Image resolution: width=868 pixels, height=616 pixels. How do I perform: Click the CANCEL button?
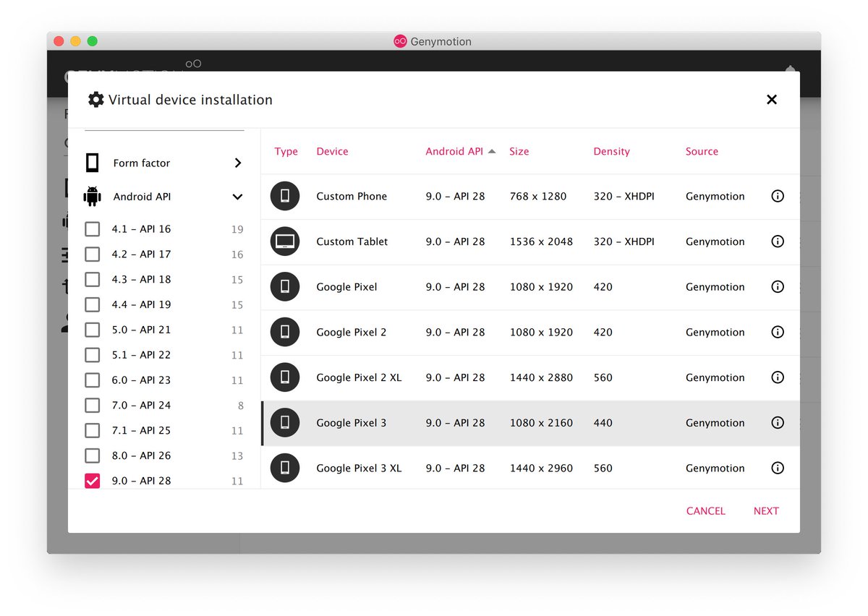click(705, 511)
